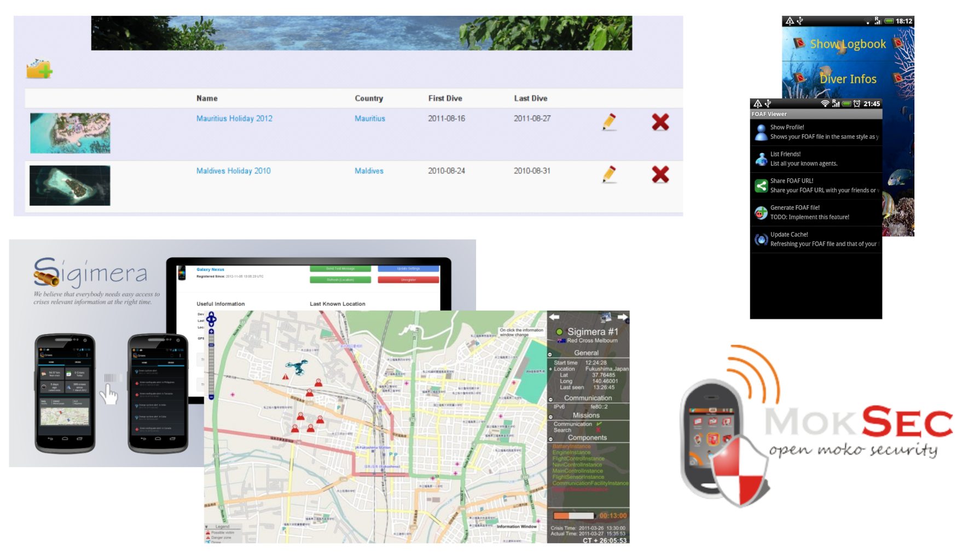Image resolution: width=974 pixels, height=560 pixels.
Task: Click the left arrow in info panel
Action: tap(554, 317)
